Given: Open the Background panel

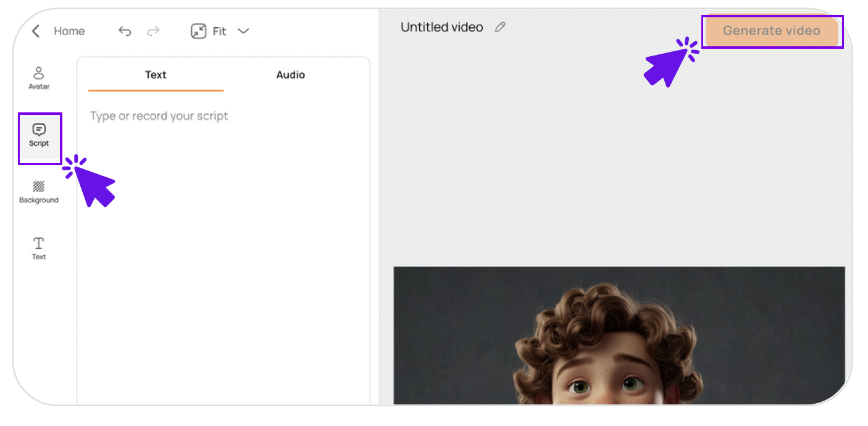Looking at the screenshot, I should pyautogui.click(x=39, y=192).
